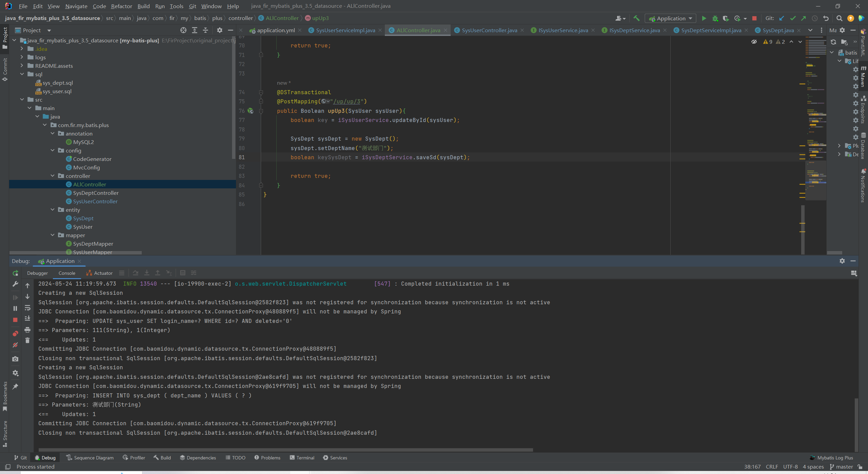Commit changes via the Git checkmark icon
868x474 pixels.
(x=793, y=18)
